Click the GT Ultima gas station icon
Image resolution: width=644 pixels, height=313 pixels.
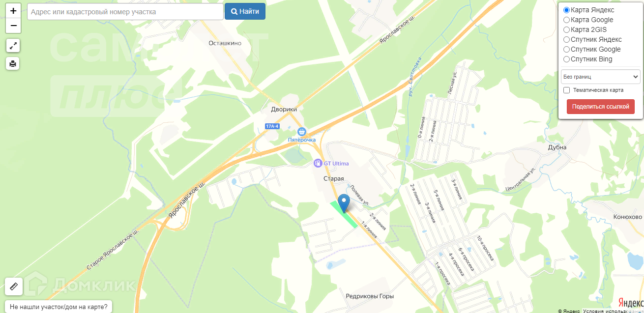(x=318, y=163)
